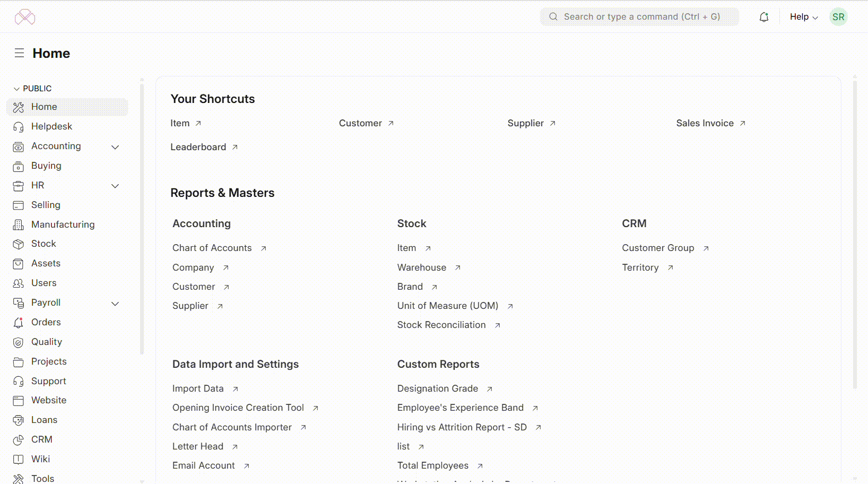Click the Loans sidebar icon
This screenshot has height=484, width=868.
(19, 420)
